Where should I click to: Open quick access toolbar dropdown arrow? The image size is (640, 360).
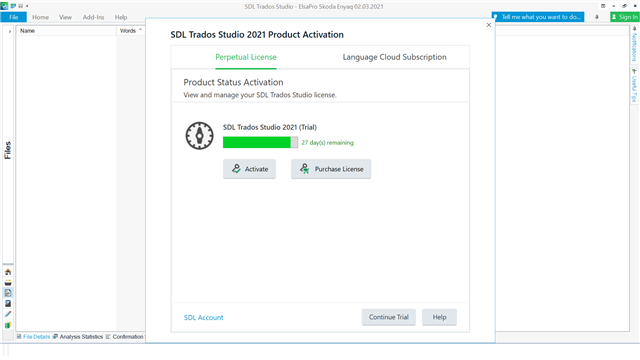pos(27,6)
